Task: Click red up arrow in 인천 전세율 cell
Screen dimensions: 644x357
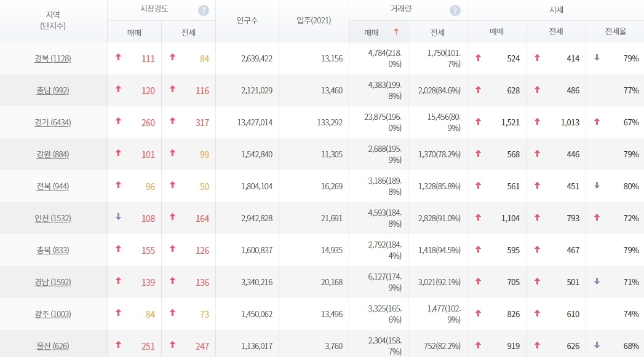Action: 597,218
